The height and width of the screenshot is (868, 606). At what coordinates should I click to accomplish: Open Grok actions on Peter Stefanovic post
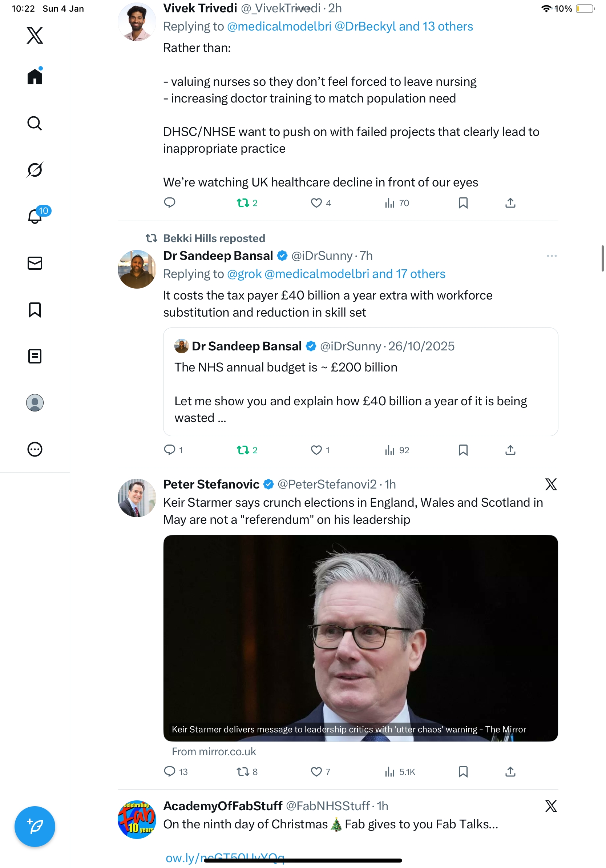point(551,484)
